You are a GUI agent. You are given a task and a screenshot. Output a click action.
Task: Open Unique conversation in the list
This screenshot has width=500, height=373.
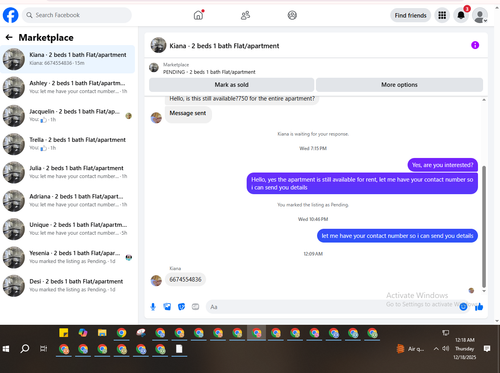click(67, 229)
